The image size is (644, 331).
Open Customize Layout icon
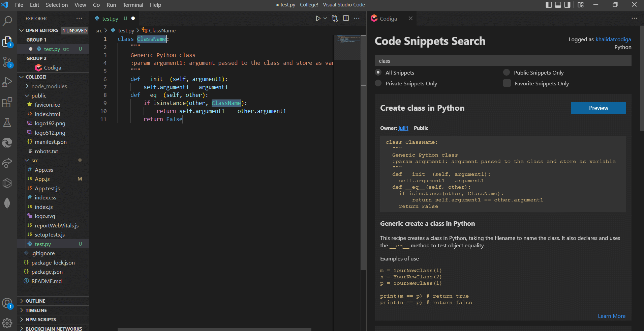pyautogui.click(x=581, y=5)
